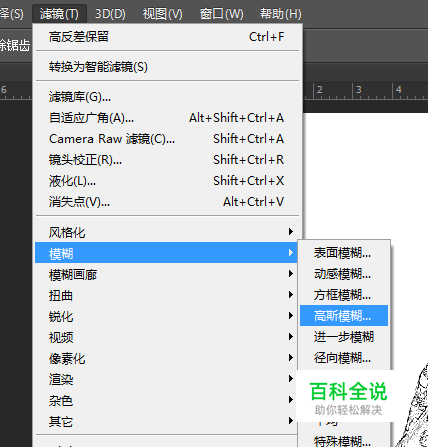Choose 径向模糊... from blur submenu
Image resolution: width=428 pixels, height=447 pixels.
click(x=344, y=358)
